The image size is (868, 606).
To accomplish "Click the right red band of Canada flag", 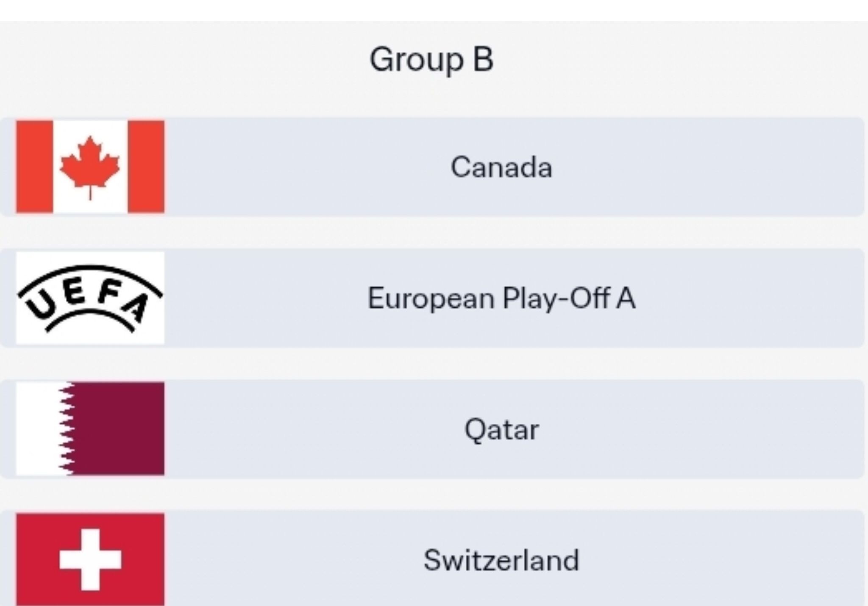I will point(146,167).
